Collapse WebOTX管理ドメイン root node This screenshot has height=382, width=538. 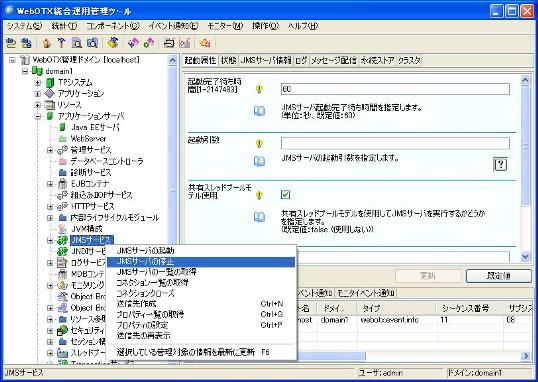[x=12, y=60]
